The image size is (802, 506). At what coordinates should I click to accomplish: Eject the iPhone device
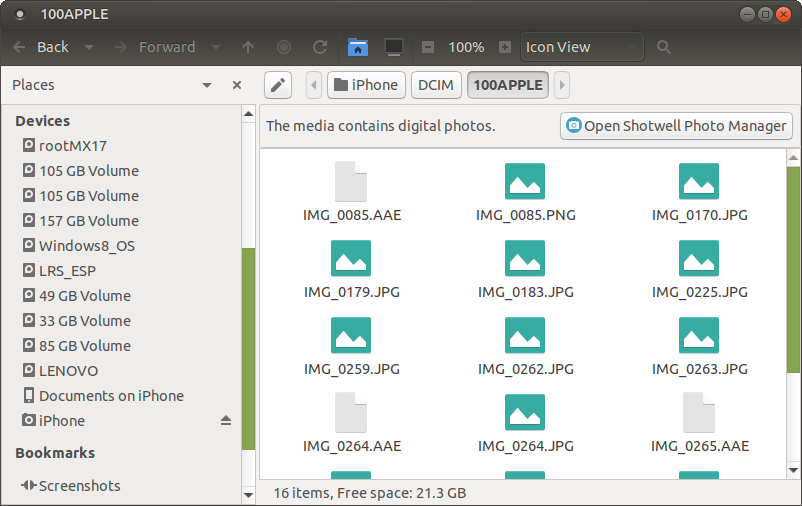[x=226, y=421]
